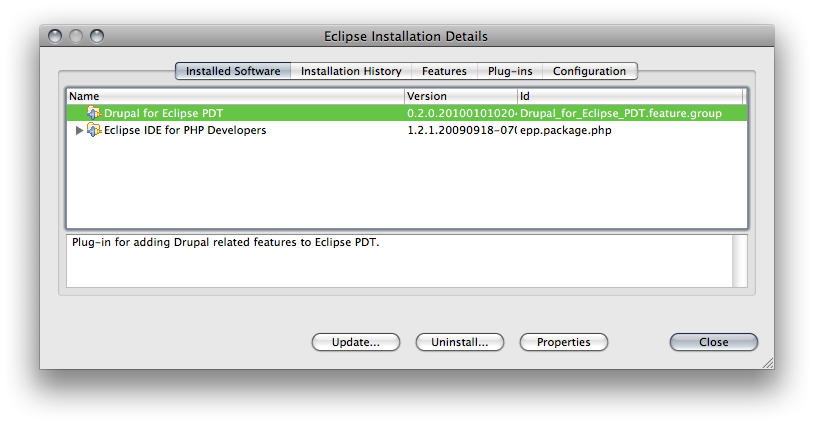The width and height of the screenshot is (814, 424).
Task: Click the description text area scrollbar
Action: (739, 261)
